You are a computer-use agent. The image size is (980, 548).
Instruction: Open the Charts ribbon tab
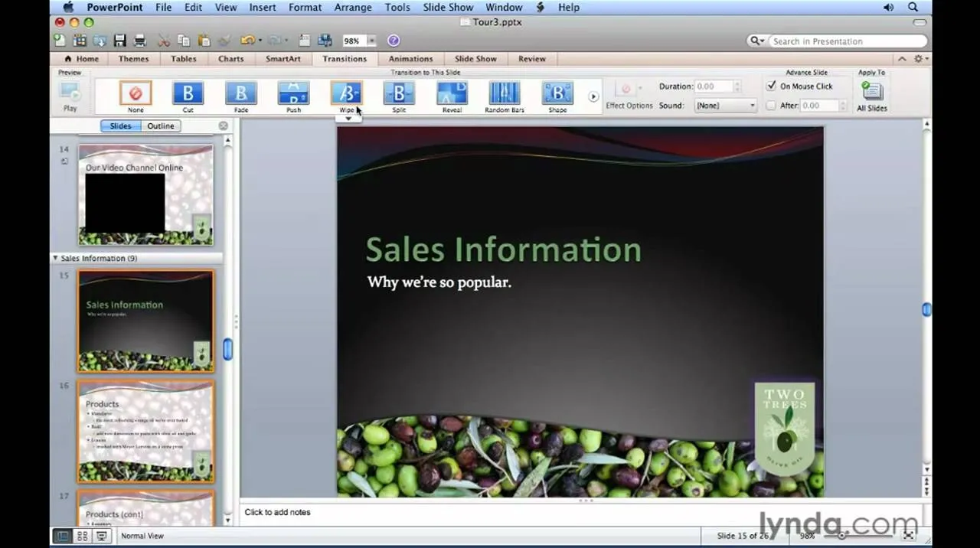[230, 59]
